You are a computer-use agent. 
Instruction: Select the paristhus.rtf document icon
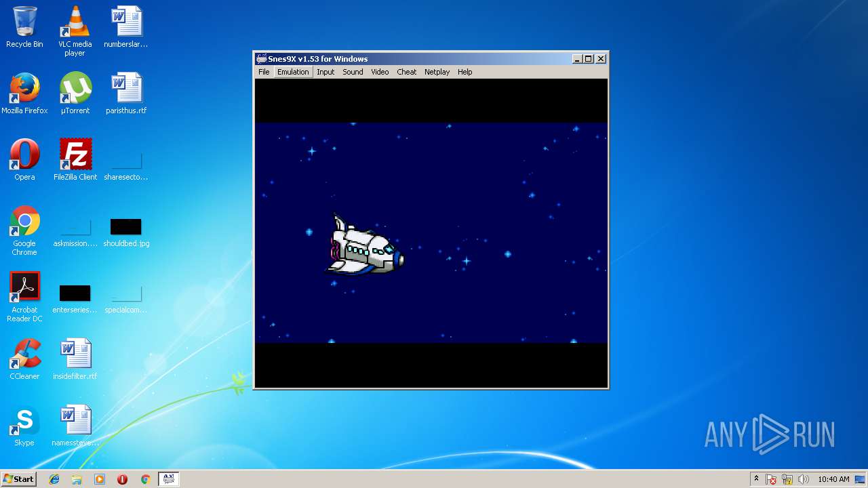(x=126, y=94)
